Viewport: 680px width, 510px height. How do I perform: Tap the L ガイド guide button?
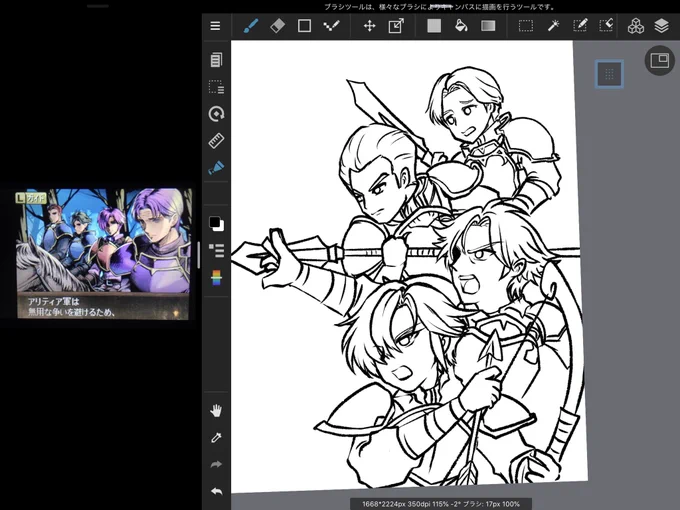coord(31,198)
